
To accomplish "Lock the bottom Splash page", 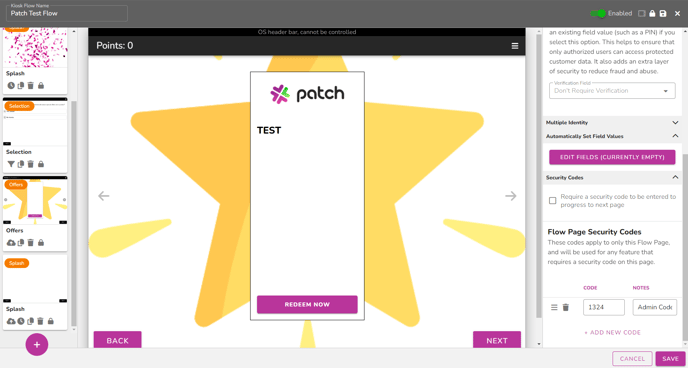I will (x=50, y=321).
